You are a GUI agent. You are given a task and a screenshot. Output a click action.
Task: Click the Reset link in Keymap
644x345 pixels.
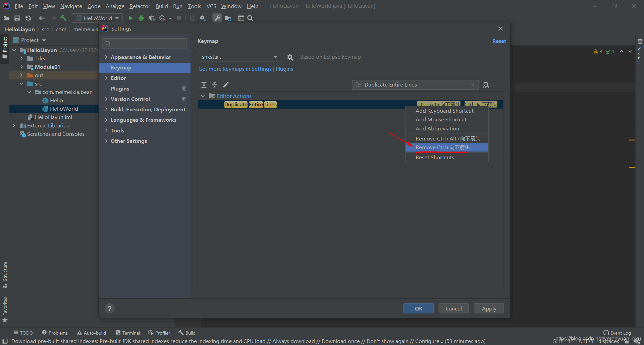(x=499, y=41)
